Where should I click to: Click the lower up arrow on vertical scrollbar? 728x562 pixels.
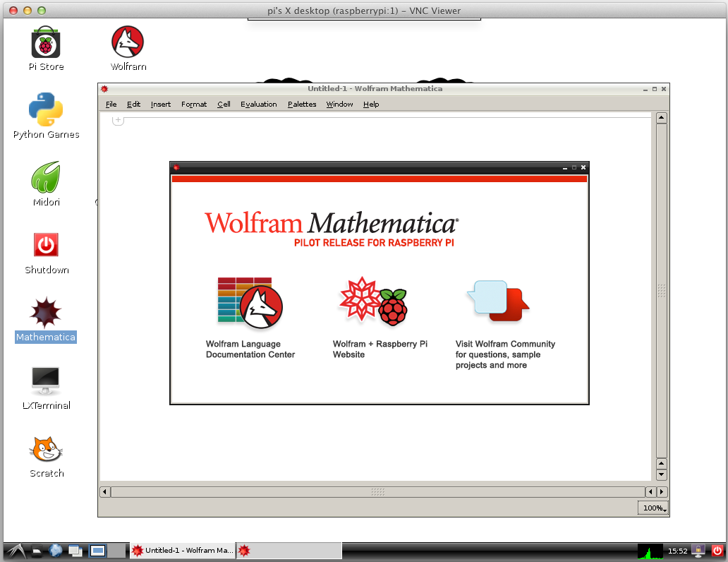(x=662, y=463)
